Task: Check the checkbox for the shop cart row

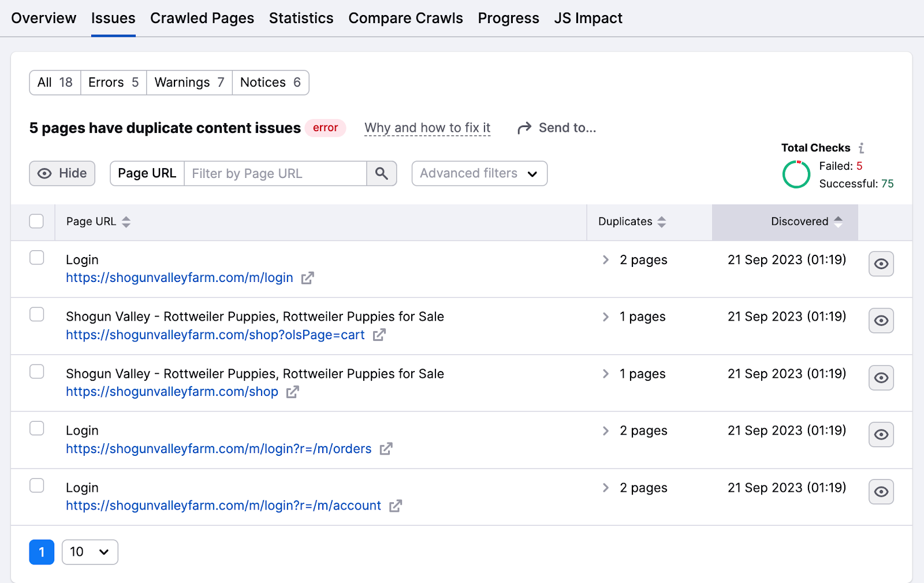Action: tap(36, 314)
